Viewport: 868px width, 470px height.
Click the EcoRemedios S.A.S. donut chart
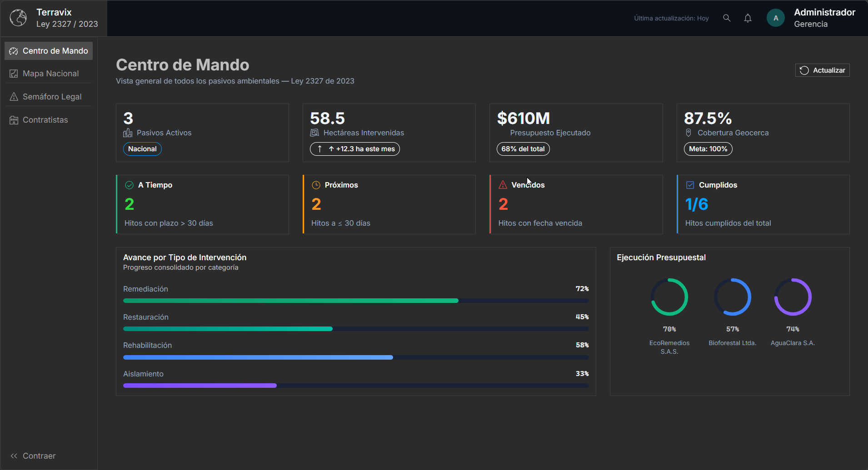point(669,297)
